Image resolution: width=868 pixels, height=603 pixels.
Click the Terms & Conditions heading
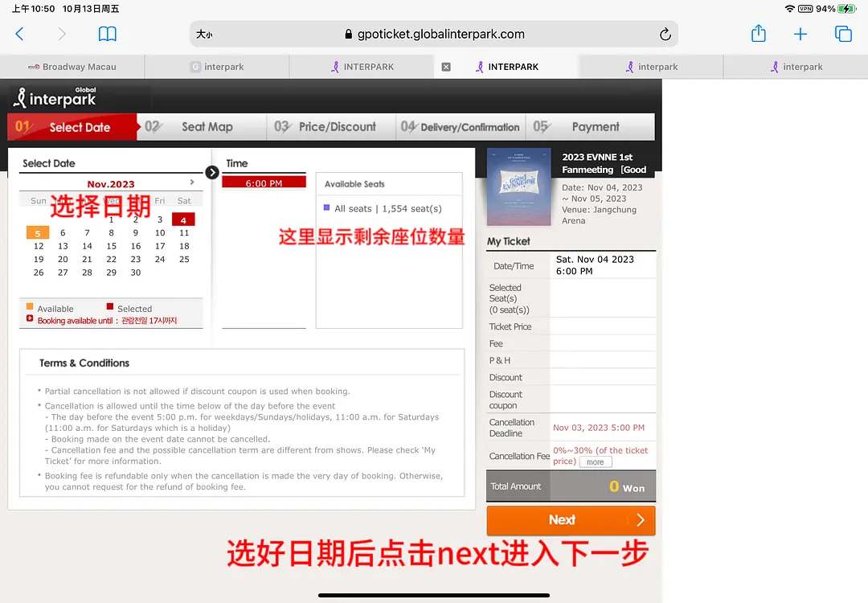click(x=84, y=363)
